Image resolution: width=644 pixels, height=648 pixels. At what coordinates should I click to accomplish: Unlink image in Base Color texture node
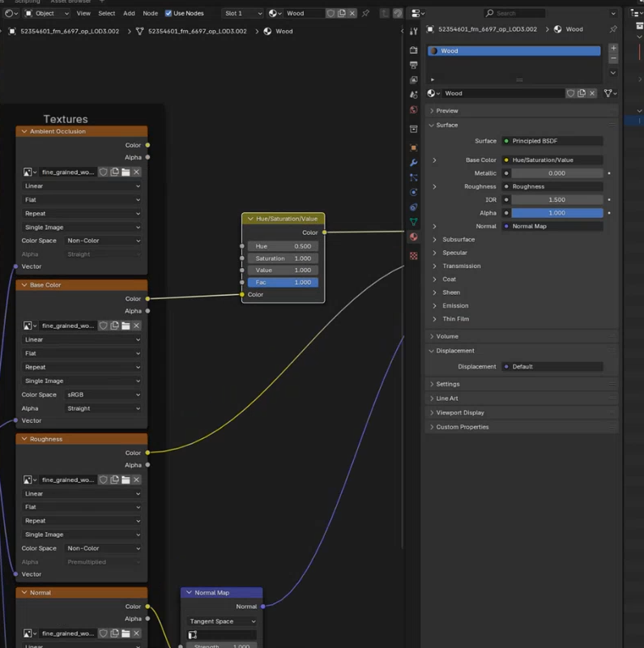(136, 326)
